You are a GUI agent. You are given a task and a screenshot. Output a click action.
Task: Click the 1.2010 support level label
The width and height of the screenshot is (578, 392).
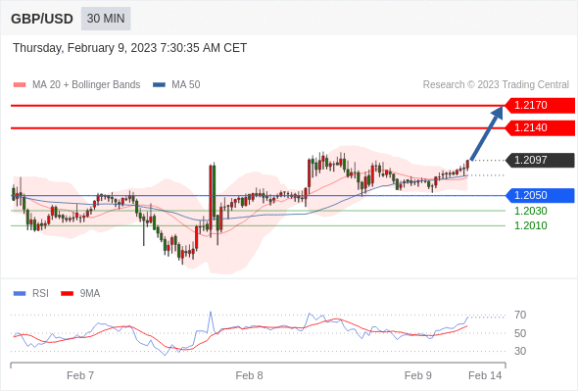pos(530,225)
